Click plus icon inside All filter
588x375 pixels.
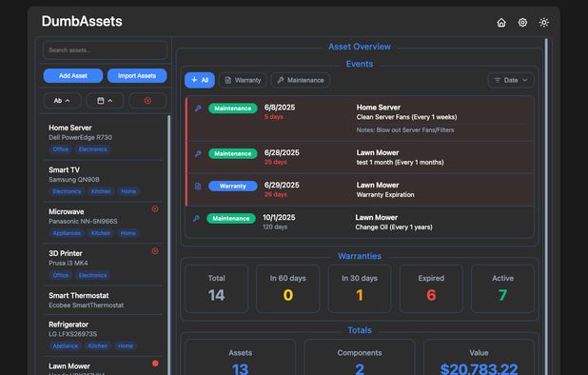pos(194,80)
